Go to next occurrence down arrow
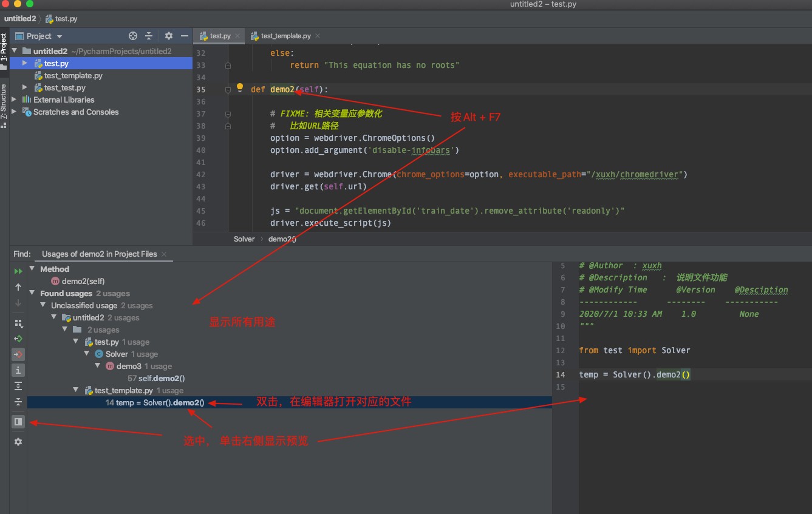812x514 pixels. point(18,302)
